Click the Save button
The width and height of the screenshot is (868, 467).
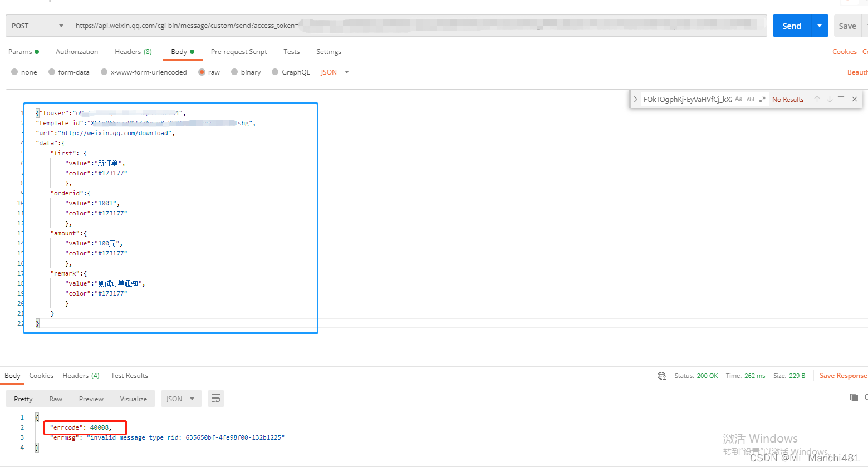pyautogui.click(x=847, y=26)
